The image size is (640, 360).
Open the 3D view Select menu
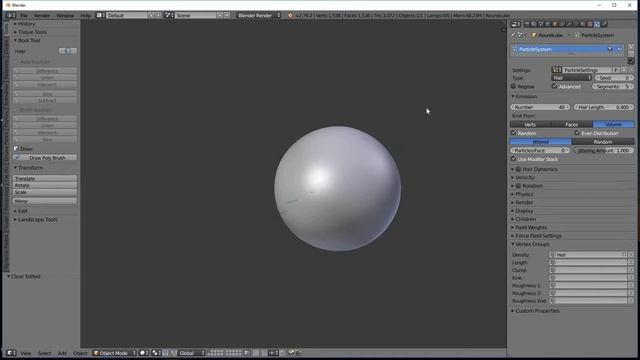(x=44, y=353)
